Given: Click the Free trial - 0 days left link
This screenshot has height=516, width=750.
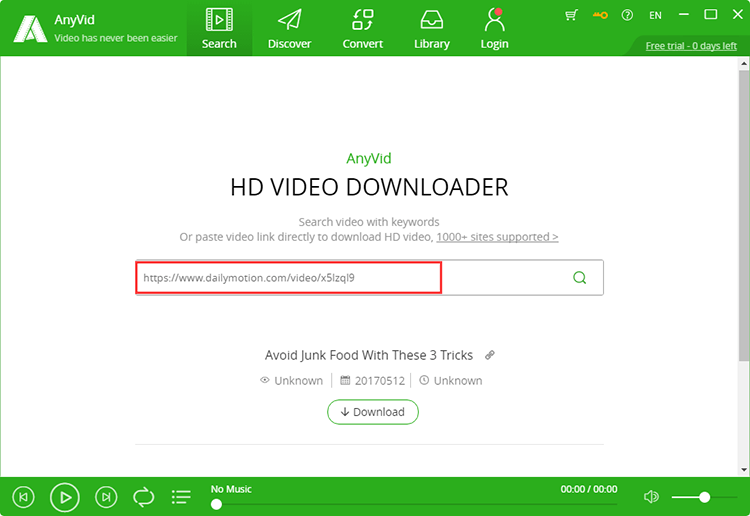Looking at the screenshot, I should [x=691, y=46].
